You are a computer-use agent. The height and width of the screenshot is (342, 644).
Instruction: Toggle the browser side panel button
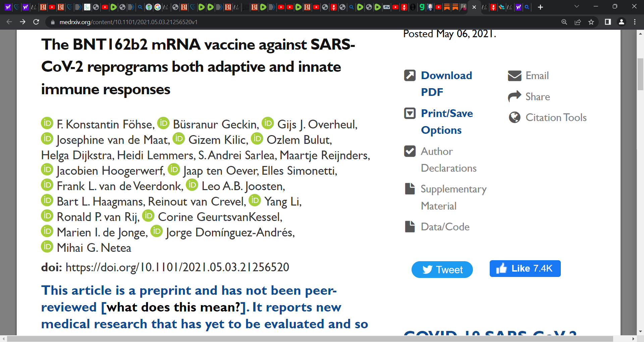608,22
